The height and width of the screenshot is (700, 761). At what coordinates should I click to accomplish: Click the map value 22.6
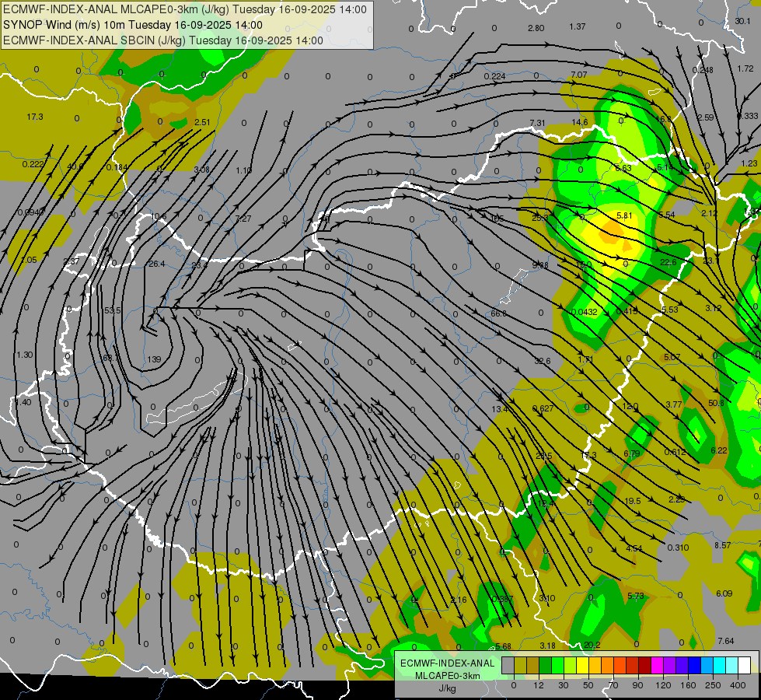[x=668, y=262]
